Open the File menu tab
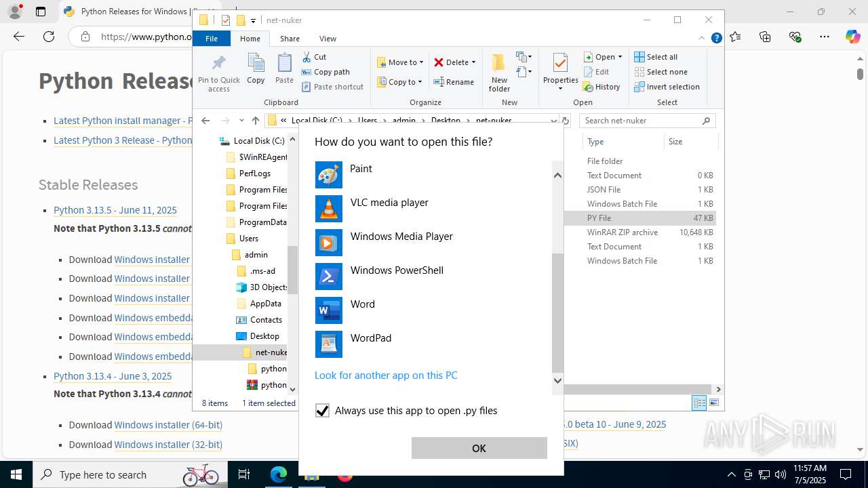The width and height of the screenshot is (868, 488). 212,39
